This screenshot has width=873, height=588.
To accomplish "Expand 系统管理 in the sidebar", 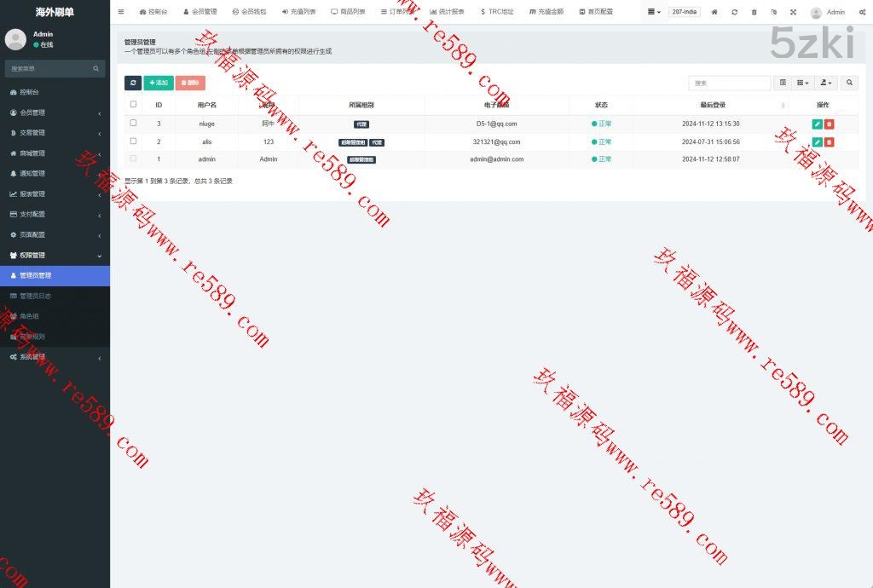I will 55,357.
